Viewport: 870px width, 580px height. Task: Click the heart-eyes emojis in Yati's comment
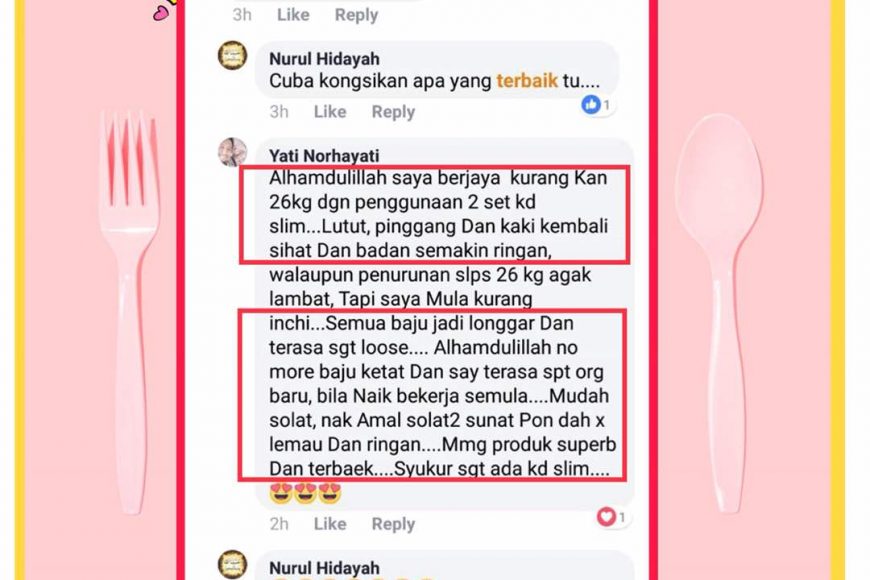[x=305, y=493]
